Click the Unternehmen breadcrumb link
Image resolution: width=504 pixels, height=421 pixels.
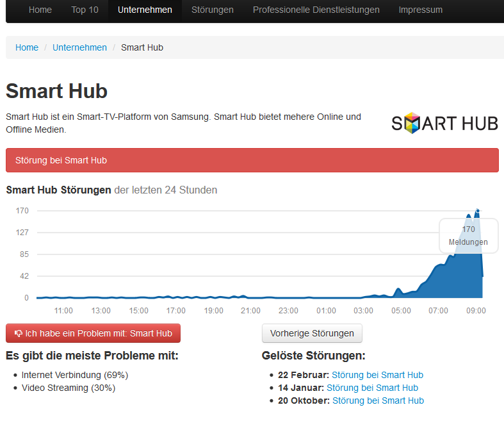click(79, 47)
